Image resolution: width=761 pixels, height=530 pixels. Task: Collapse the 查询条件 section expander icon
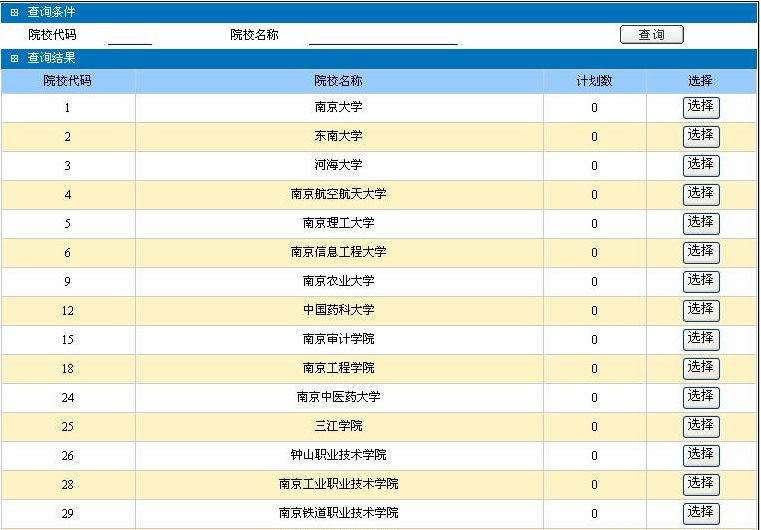pyautogui.click(x=14, y=13)
